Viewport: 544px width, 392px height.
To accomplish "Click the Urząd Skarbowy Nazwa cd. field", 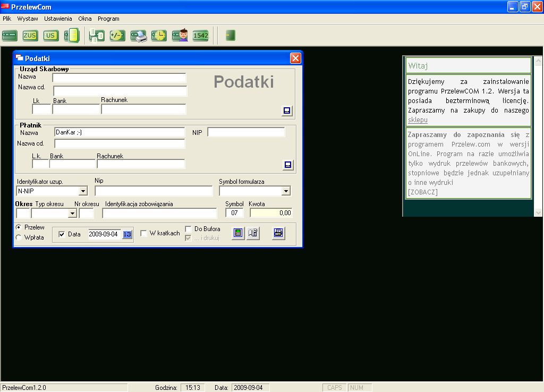I will 120,90.
